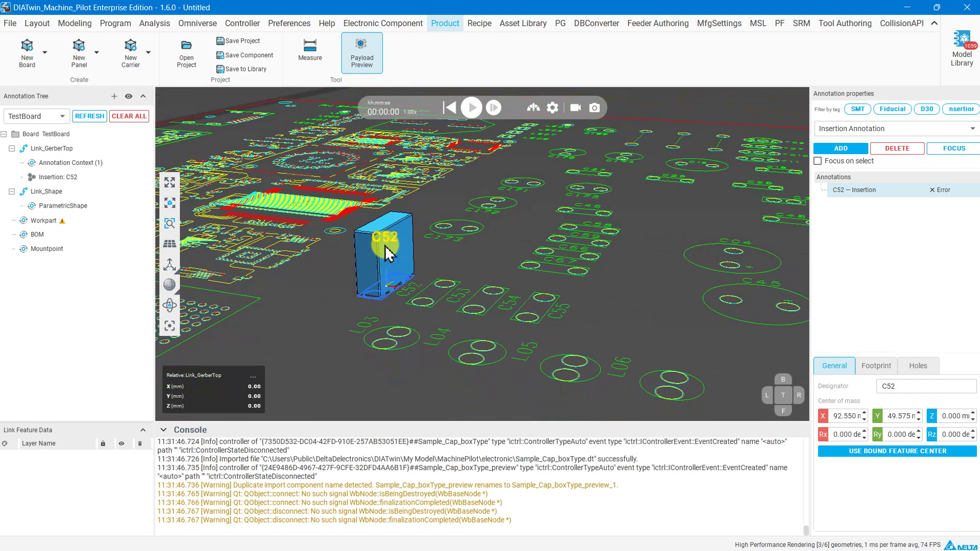Toggle the D30 tag filter
The height and width of the screenshot is (551, 980).
pyautogui.click(x=926, y=109)
